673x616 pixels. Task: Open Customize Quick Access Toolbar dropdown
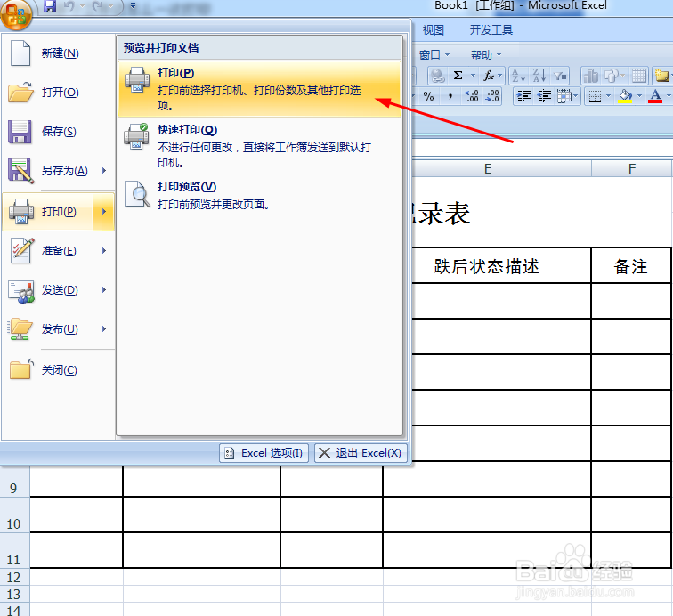coord(133,6)
